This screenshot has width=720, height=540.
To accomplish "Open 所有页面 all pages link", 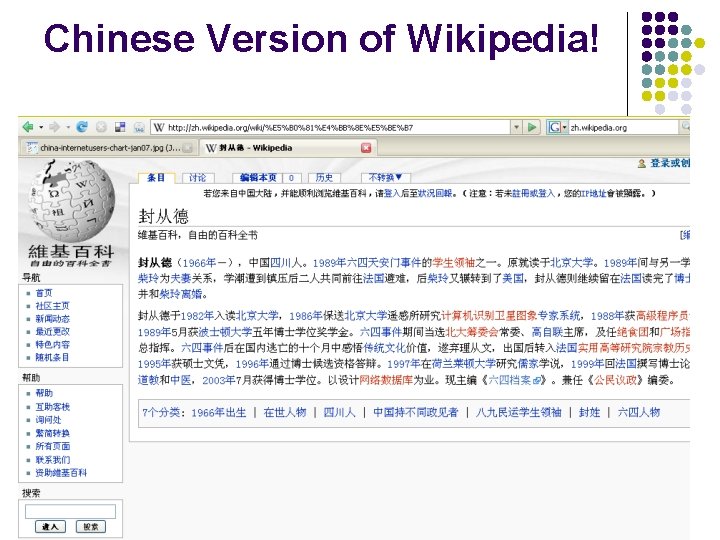I will click(x=52, y=446).
